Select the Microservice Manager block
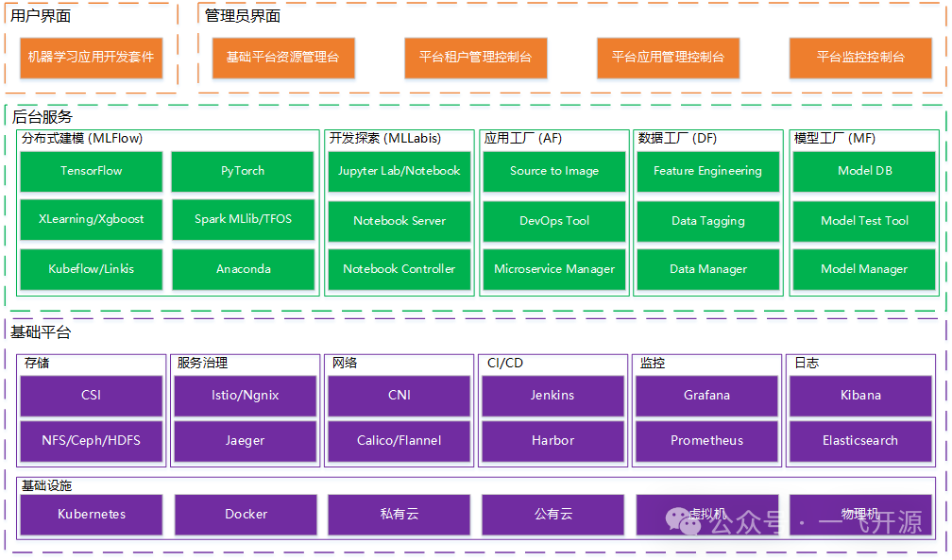 (554, 269)
